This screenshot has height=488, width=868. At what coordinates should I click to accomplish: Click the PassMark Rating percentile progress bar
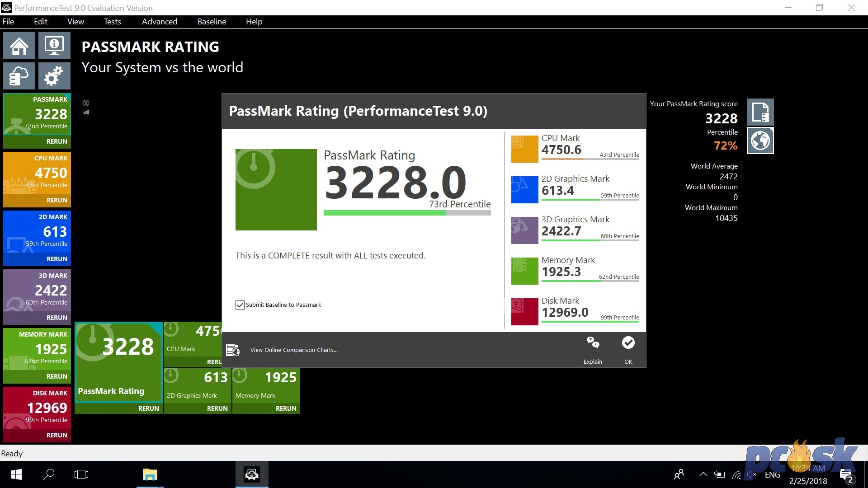coord(407,213)
